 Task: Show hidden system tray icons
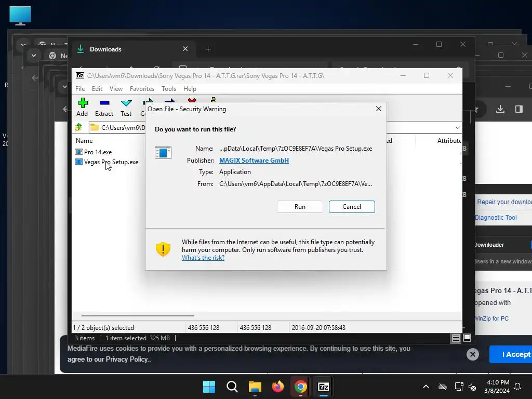pyautogui.click(x=426, y=387)
